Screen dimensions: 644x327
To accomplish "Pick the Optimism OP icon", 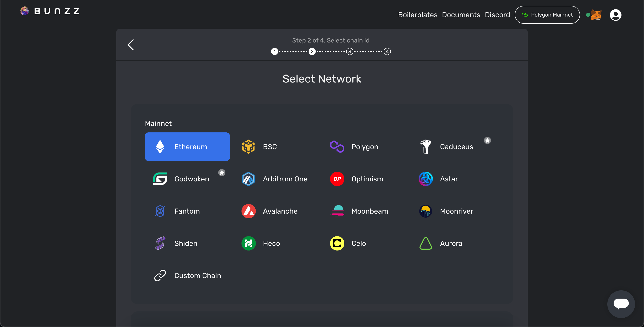I will [337, 179].
